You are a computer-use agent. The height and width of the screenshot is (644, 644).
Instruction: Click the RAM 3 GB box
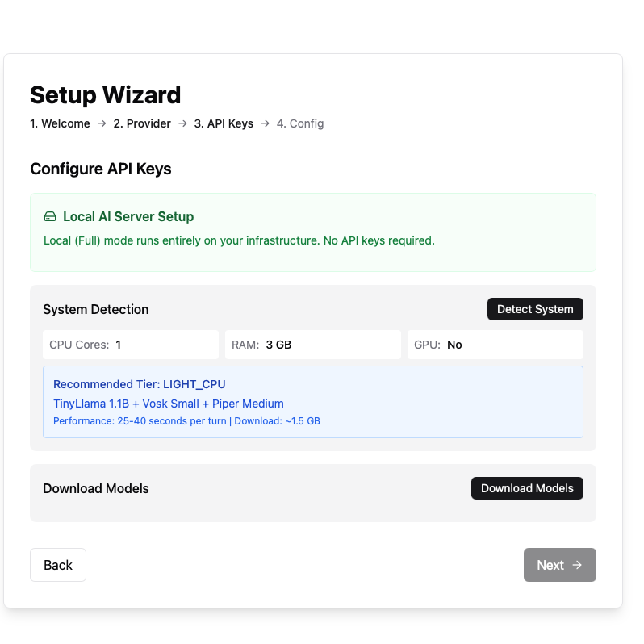click(313, 345)
